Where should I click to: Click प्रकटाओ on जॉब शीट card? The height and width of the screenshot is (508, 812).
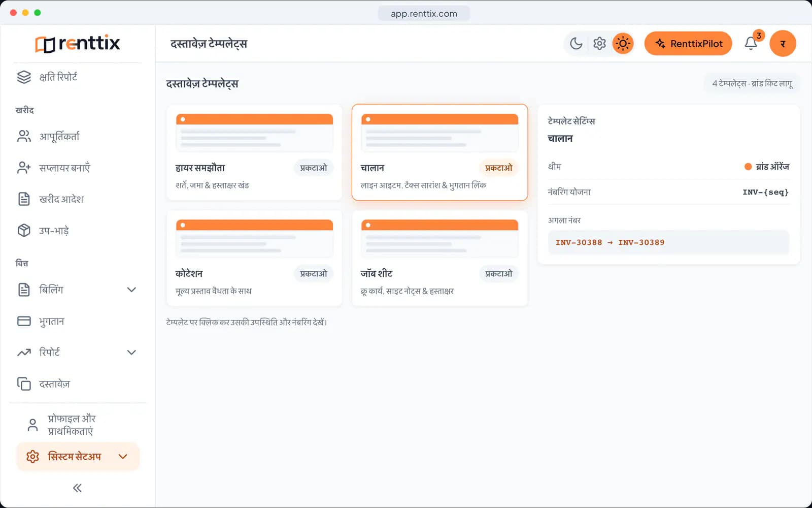[499, 273]
